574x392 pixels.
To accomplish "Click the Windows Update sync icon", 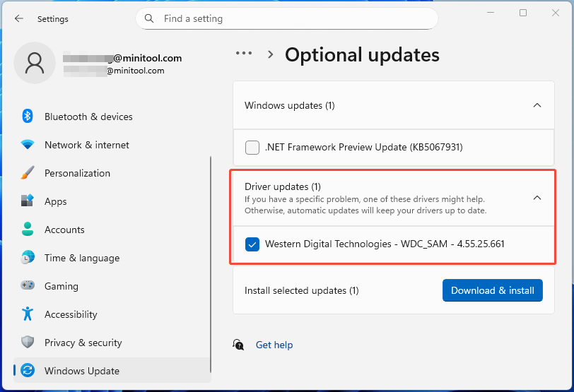I will [x=28, y=370].
